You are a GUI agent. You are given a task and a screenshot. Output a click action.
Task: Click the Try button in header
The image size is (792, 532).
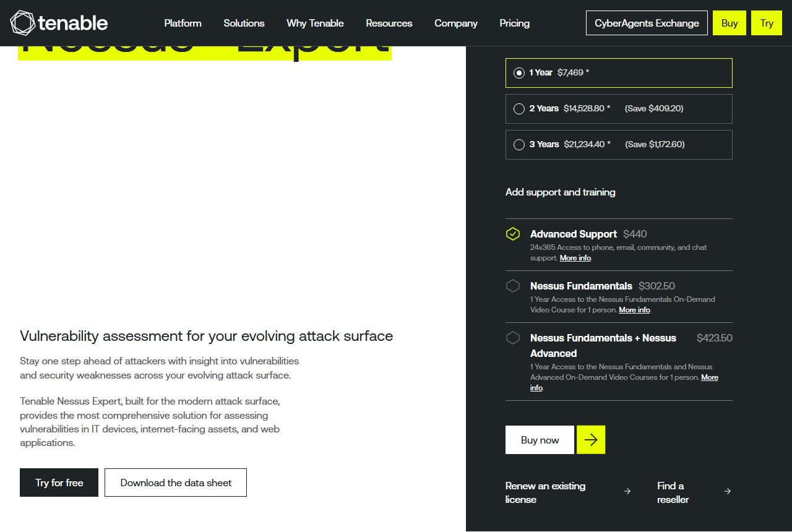click(767, 23)
